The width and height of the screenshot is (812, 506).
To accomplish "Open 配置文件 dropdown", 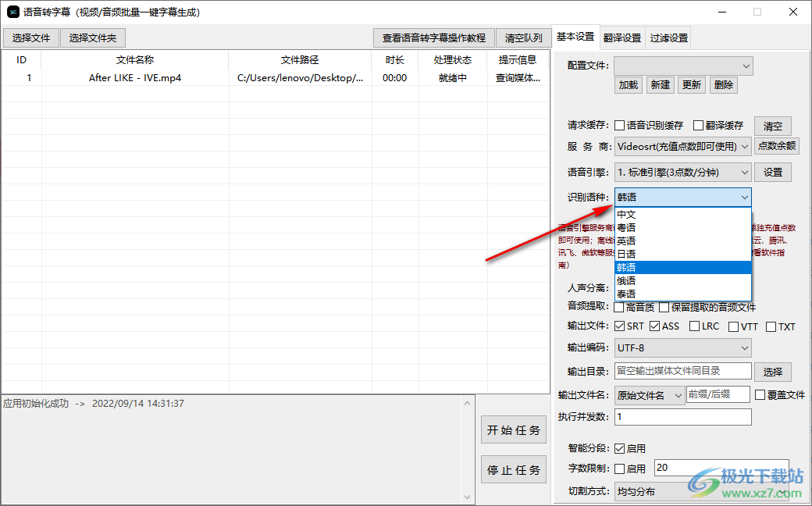I will point(684,66).
